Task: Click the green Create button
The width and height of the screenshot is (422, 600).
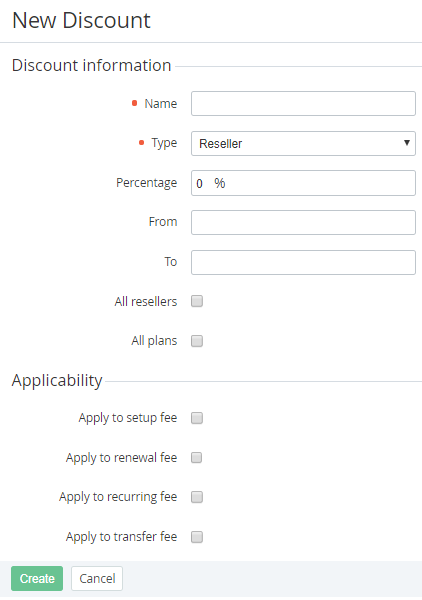Action: coord(37,578)
